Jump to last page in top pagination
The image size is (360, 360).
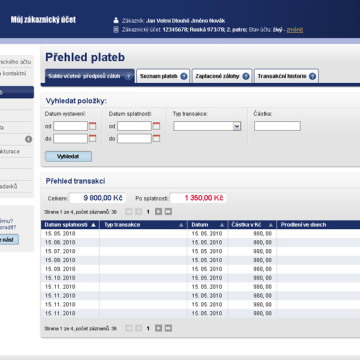click(168, 211)
